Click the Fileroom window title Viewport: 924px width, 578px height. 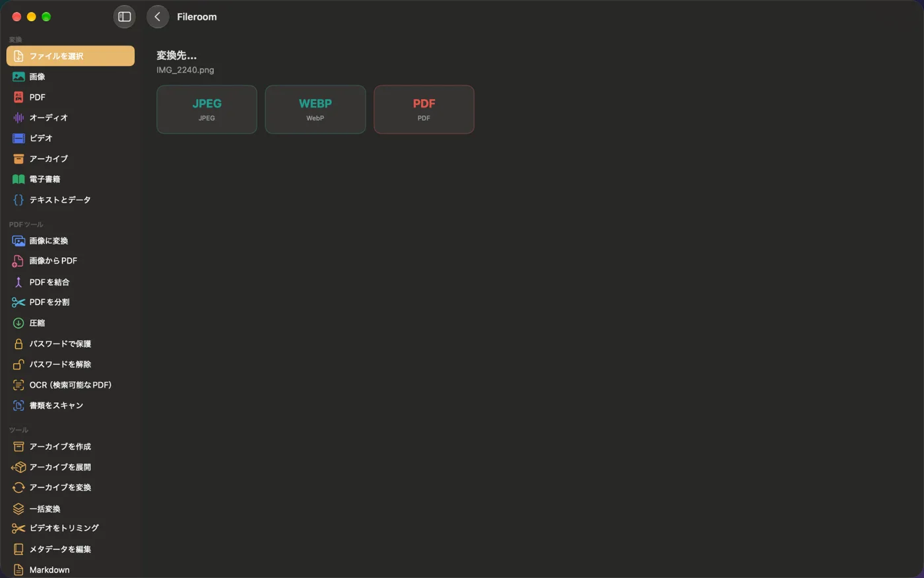[x=197, y=17]
